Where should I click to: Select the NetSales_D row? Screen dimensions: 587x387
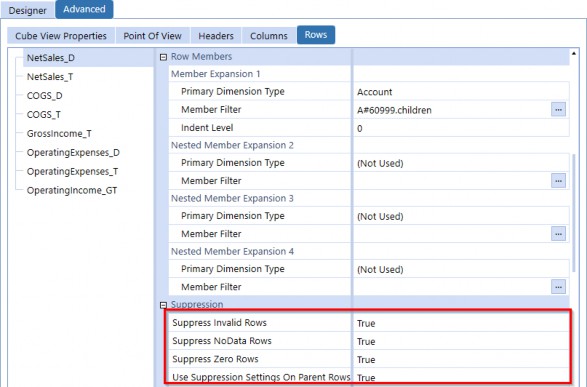(x=88, y=58)
